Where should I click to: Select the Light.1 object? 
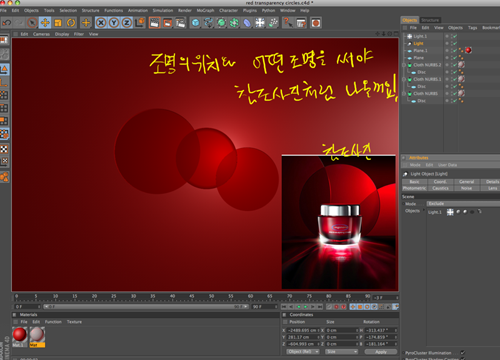click(x=420, y=36)
